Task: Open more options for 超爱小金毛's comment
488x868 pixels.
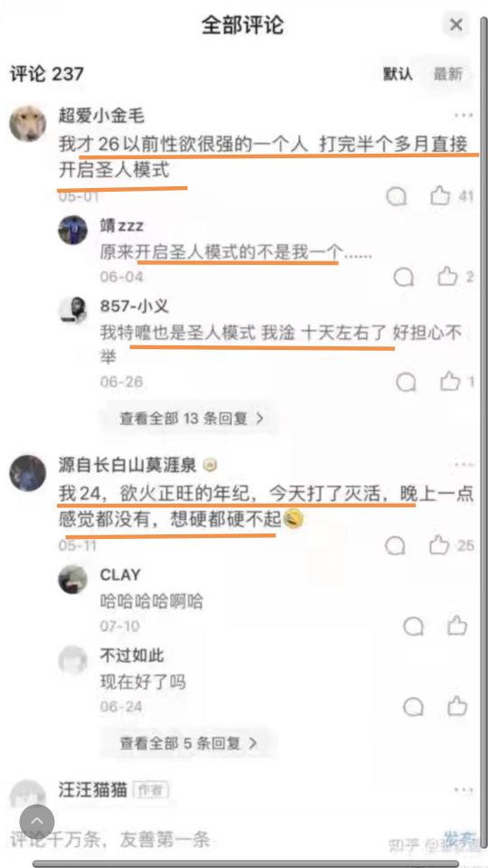Action: [x=463, y=115]
